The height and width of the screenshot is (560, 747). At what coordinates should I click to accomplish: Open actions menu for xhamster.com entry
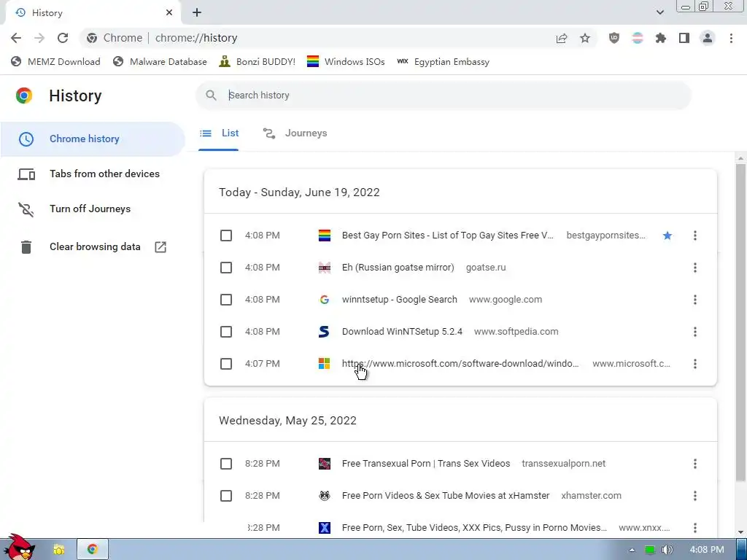[695, 496]
